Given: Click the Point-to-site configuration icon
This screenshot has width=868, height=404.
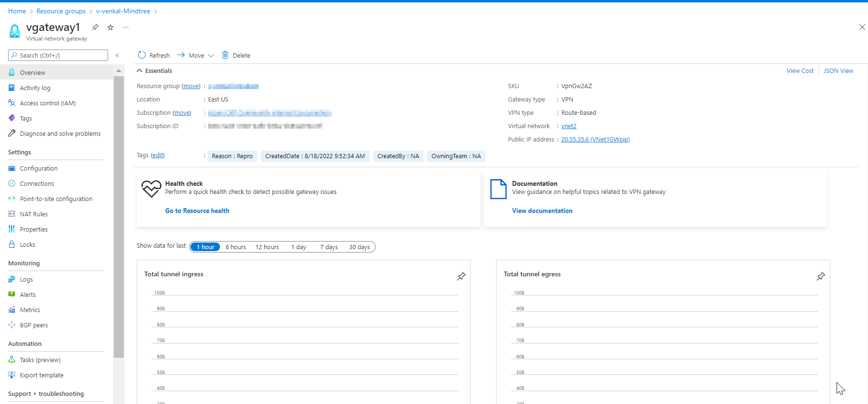Looking at the screenshot, I should pos(12,199).
